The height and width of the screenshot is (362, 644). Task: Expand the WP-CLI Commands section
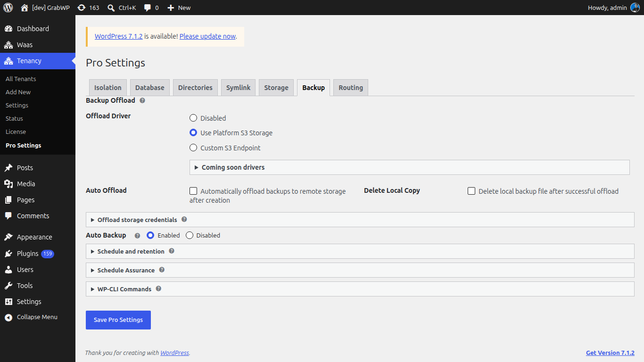360,289
